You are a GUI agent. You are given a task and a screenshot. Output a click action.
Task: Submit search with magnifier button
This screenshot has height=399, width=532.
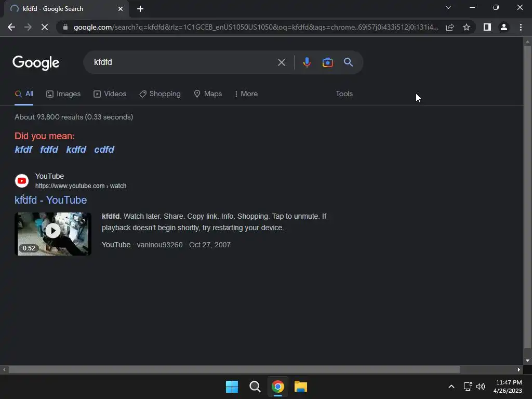pyautogui.click(x=348, y=62)
